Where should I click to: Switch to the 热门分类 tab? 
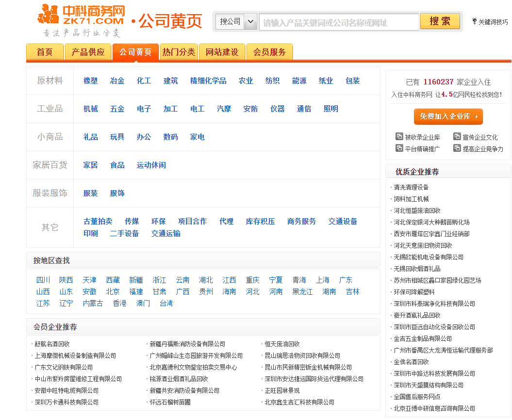(x=179, y=51)
